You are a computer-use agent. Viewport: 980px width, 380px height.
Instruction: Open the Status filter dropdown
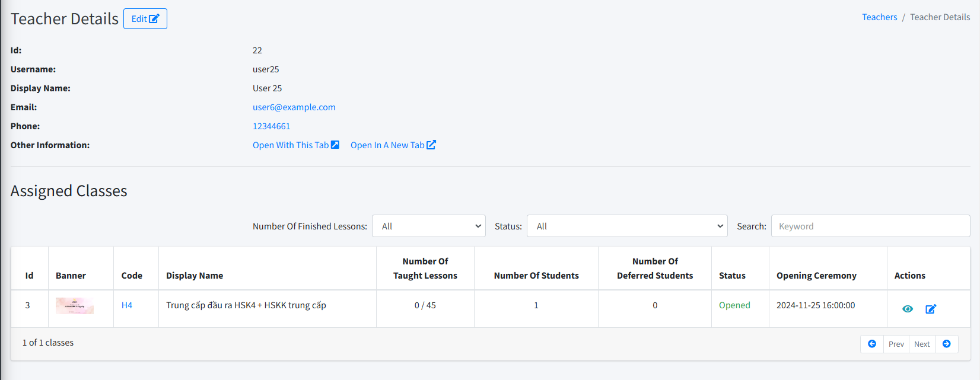pyautogui.click(x=626, y=226)
